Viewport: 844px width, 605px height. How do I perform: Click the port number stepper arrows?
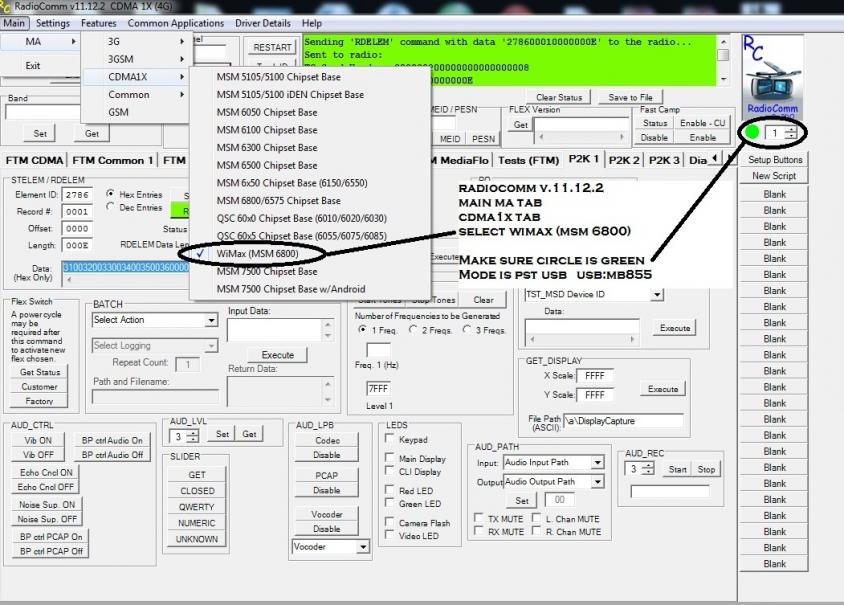pos(791,132)
